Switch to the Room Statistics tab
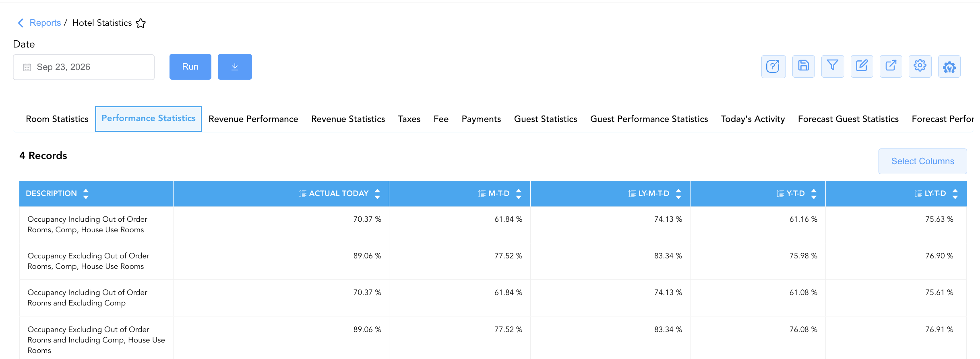This screenshot has width=980, height=359. coord(57,119)
